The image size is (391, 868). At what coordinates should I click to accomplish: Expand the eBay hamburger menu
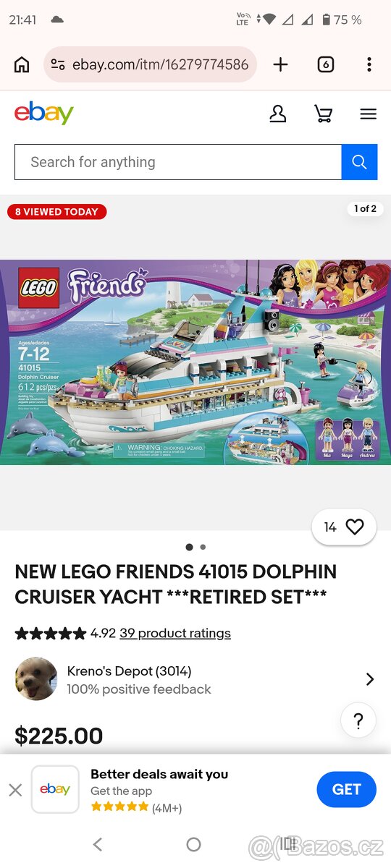click(369, 114)
